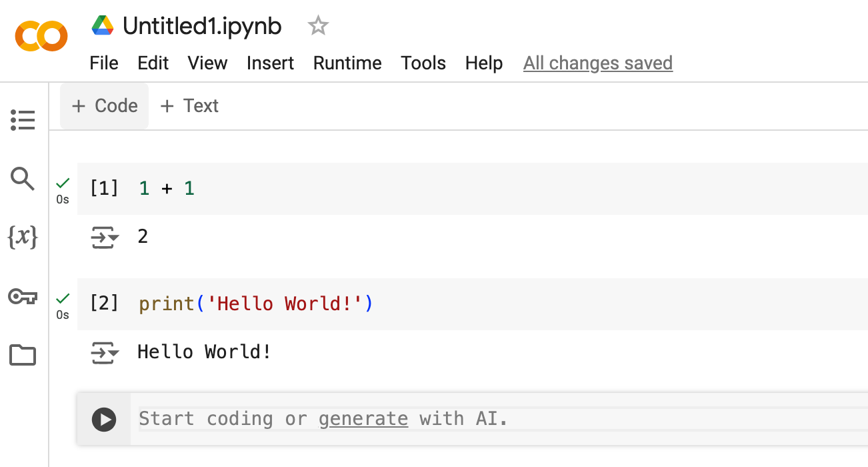
Task: Click the green checkmark of cell [2]
Action: [63, 298]
